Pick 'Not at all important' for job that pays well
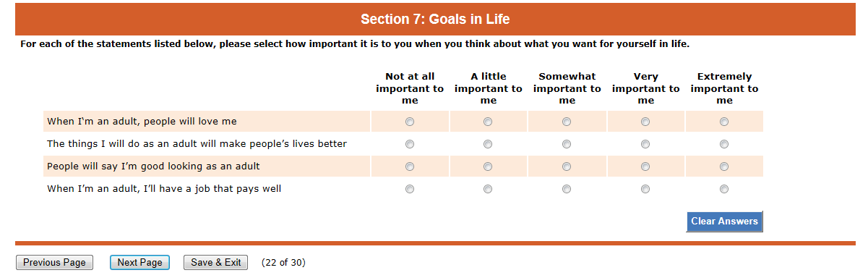This screenshot has height=278, width=868. pyautogui.click(x=410, y=189)
